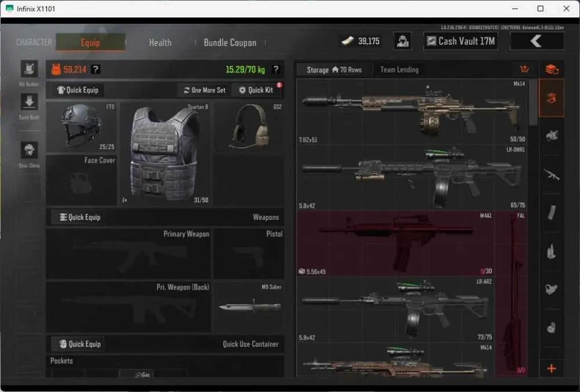Open the Gear Skins icon
Viewport: 580px width, 392px height.
click(x=29, y=150)
